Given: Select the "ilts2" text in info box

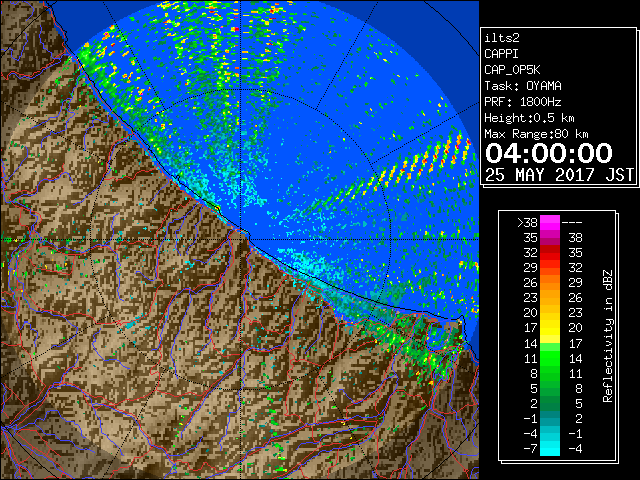Looking at the screenshot, I should (x=502, y=38).
